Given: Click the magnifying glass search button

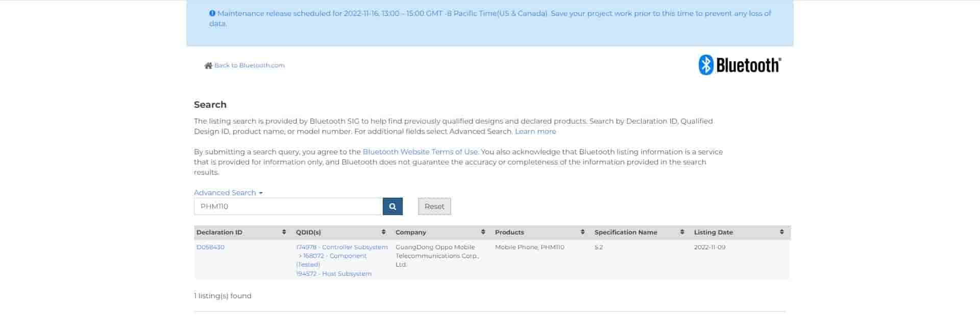Looking at the screenshot, I should (x=393, y=206).
